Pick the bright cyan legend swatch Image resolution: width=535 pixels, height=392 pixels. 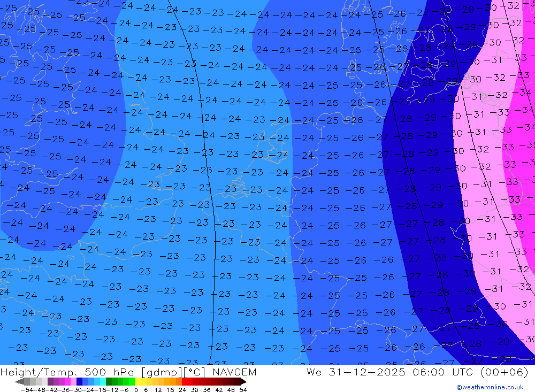pos(103,381)
